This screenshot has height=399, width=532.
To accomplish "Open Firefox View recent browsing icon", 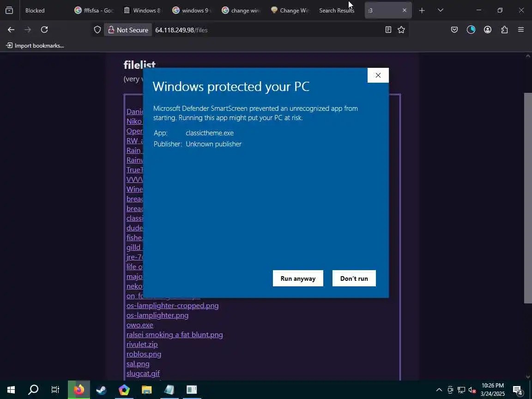I will coord(10,10).
